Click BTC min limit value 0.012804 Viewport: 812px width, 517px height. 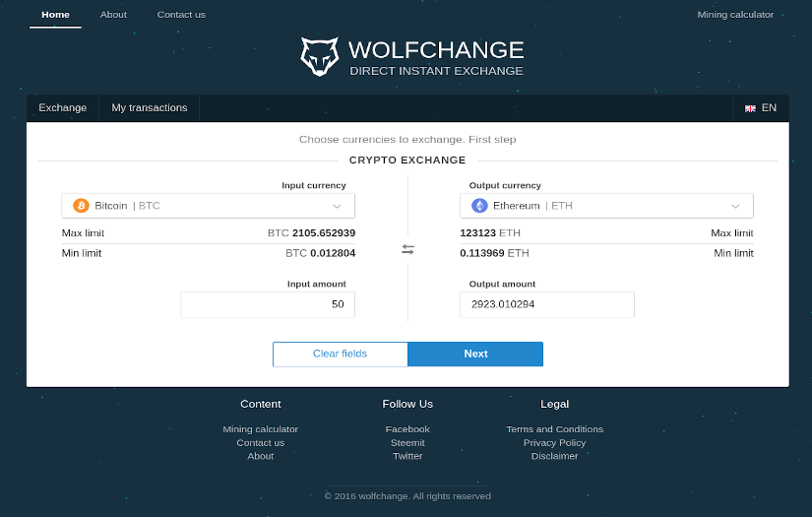[x=333, y=253]
